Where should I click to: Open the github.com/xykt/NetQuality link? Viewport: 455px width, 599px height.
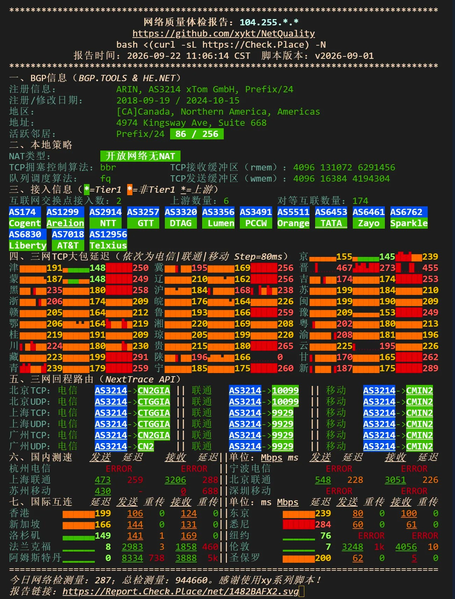pyautogui.click(x=223, y=33)
